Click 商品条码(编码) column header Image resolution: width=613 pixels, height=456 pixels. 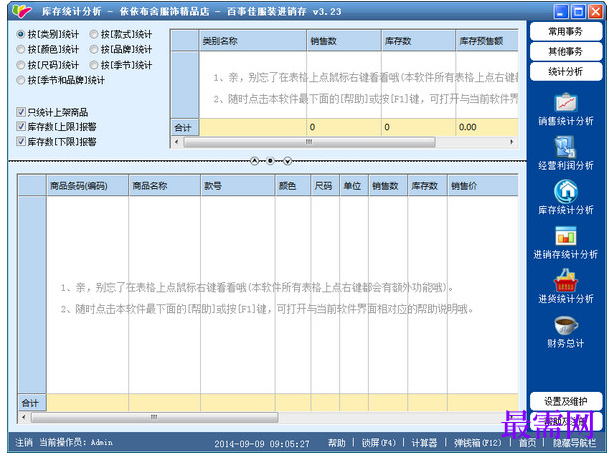(88, 186)
